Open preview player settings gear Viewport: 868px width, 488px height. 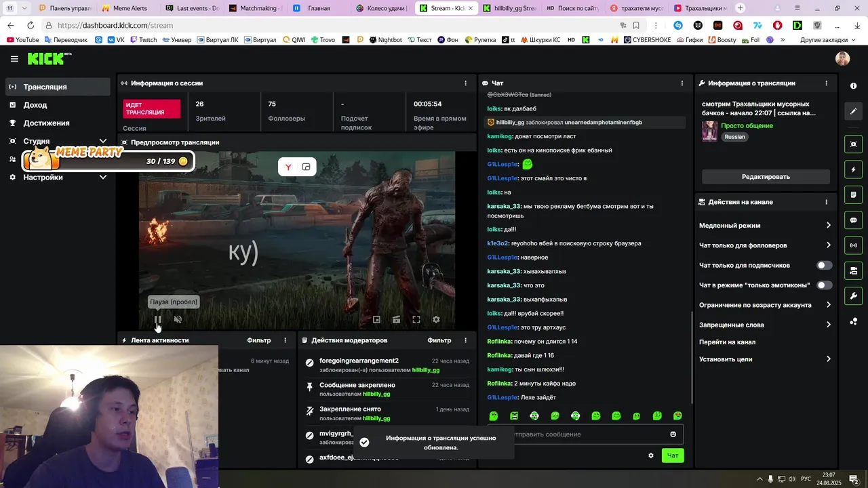pyautogui.click(x=436, y=319)
